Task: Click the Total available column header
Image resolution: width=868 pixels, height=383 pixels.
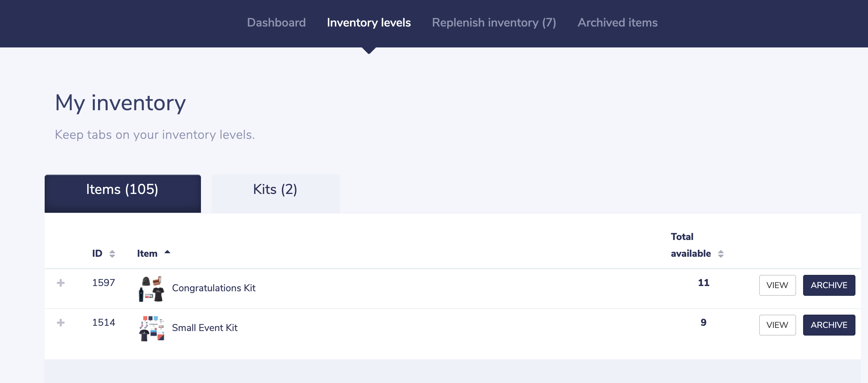Action: pyautogui.click(x=690, y=245)
